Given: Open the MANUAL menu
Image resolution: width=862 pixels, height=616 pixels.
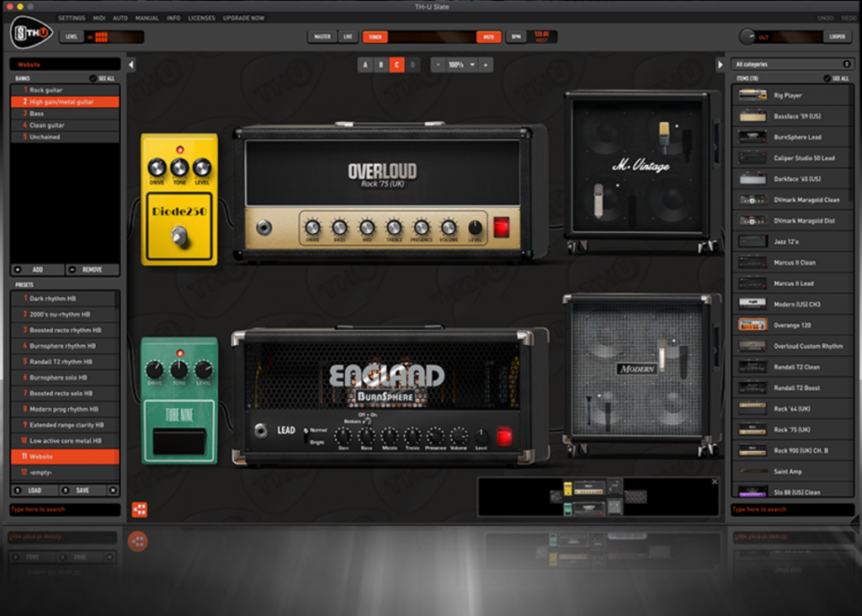Looking at the screenshot, I should [147, 19].
